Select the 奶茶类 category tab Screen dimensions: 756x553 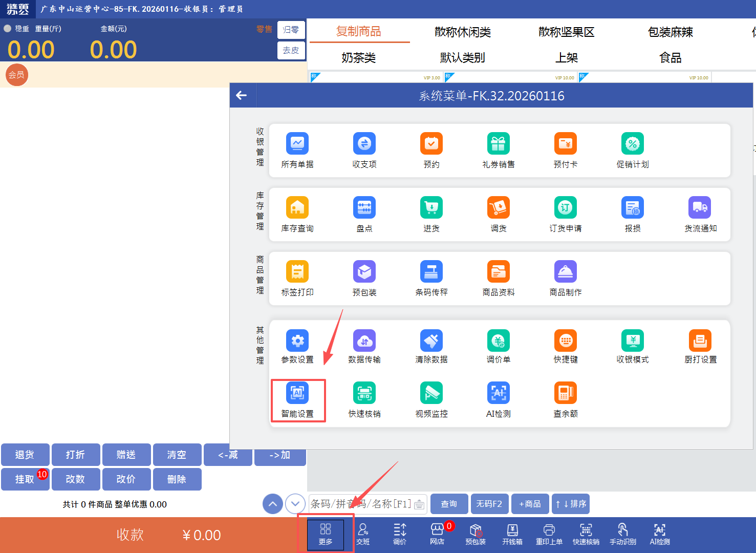(x=358, y=58)
